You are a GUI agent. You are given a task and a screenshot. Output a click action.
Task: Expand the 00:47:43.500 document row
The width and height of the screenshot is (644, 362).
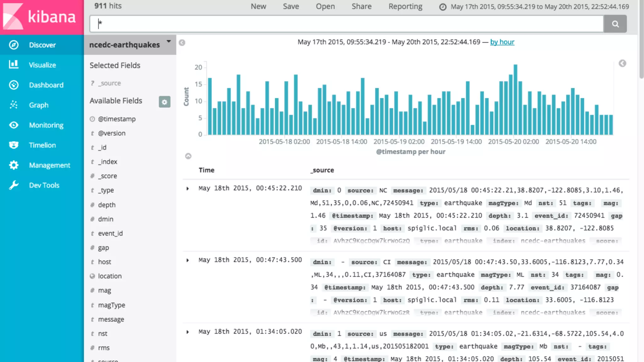pyautogui.click(x=188, y=260)
